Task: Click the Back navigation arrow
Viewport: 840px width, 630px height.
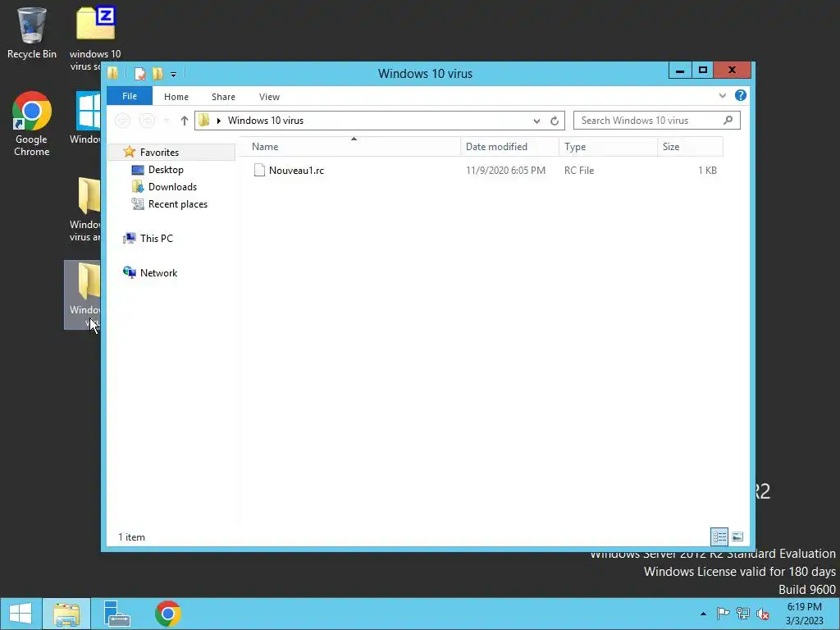Action: 123,121
